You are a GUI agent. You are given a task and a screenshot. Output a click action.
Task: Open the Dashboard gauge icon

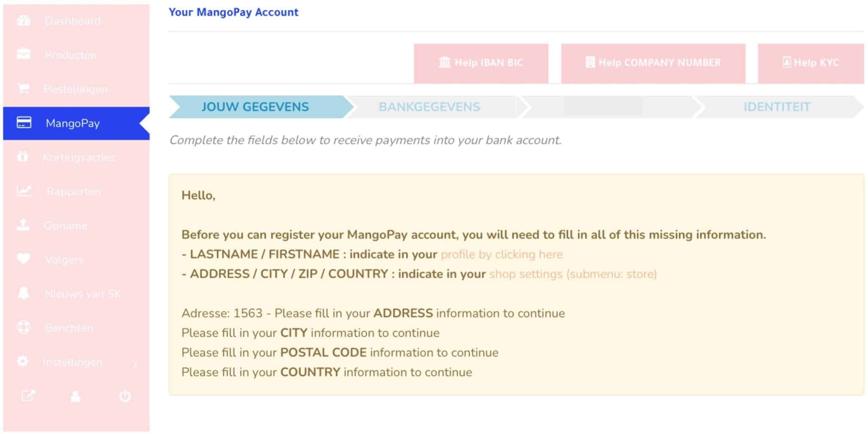click(x=24, y=20)
